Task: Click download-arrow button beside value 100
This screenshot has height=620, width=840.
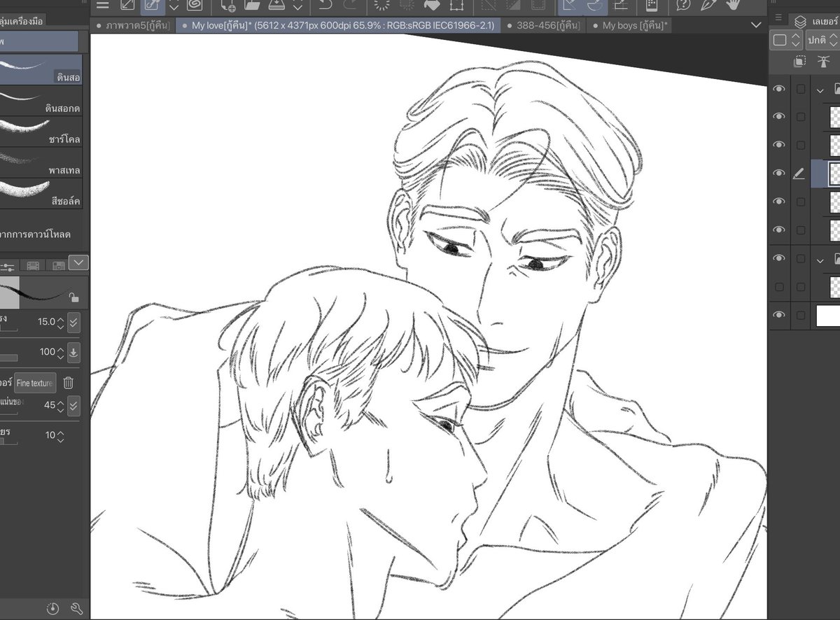Action: (73, 352)
